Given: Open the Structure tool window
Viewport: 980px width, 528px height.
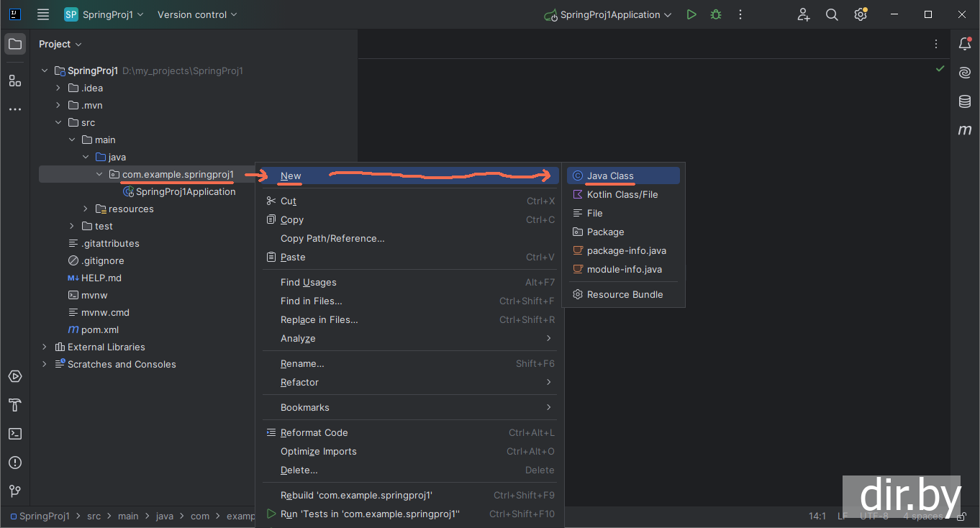Looking at the screenshot, I should click(x=14, y=81).
